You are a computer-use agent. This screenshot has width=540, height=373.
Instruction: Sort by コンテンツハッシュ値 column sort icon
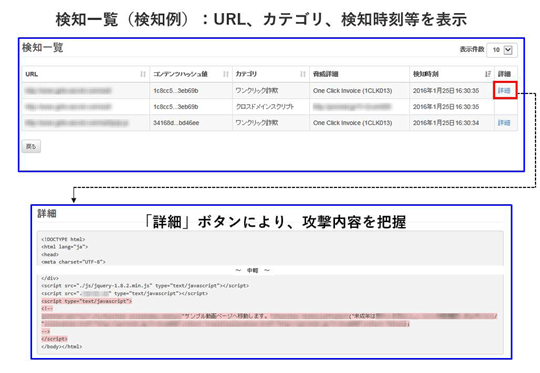[226, 74]
